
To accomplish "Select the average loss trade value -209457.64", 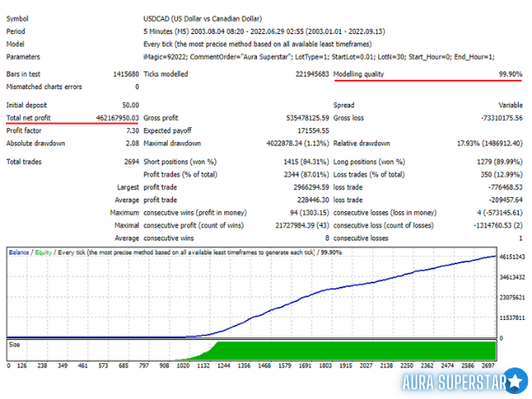I will [x=505, y=200].
